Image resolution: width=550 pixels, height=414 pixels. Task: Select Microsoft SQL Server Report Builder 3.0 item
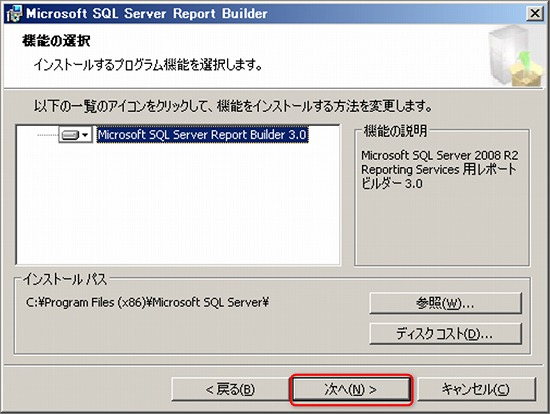click(x=202, y=135)
